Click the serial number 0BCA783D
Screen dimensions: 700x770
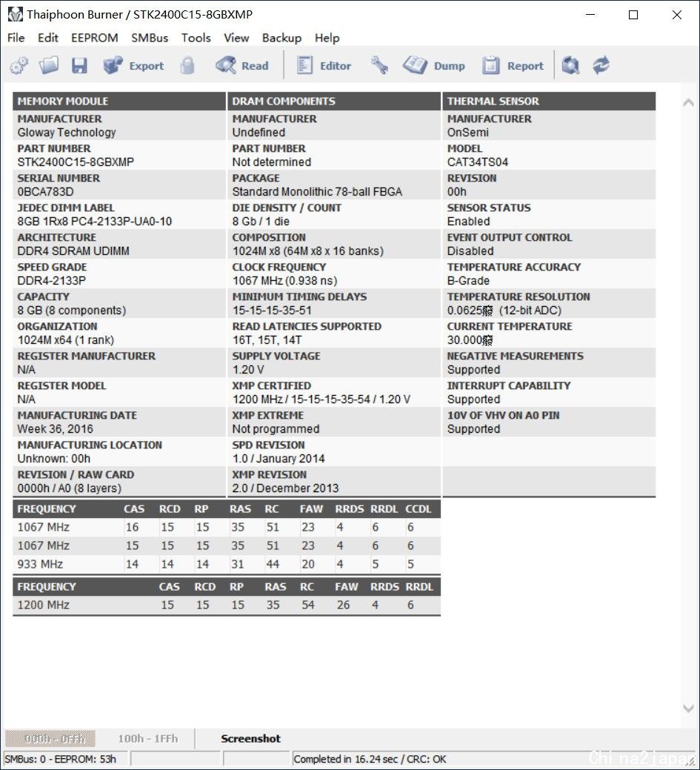(46, 192)
